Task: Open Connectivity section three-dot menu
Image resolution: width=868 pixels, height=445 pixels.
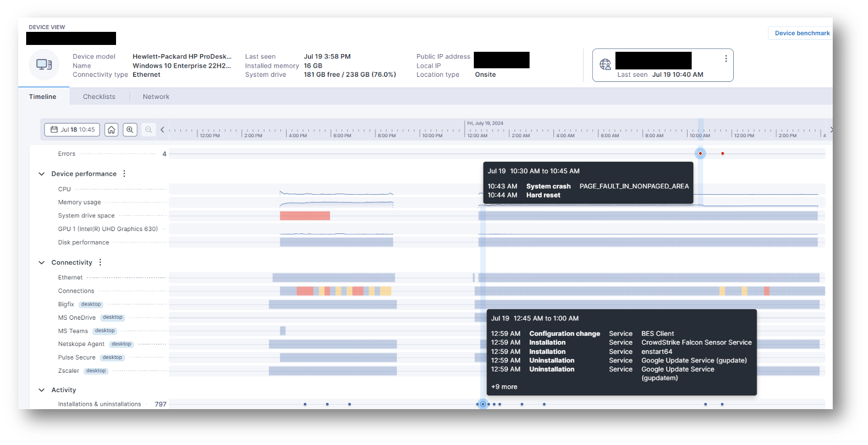Action: point(100,263)
